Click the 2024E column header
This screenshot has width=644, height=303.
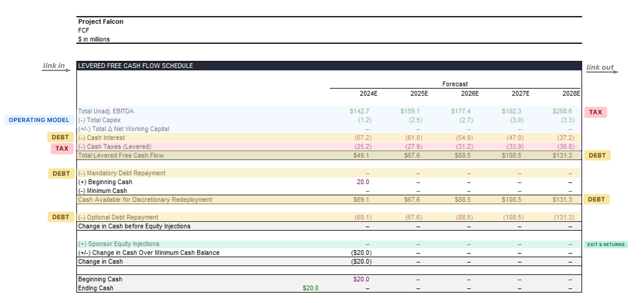[x=368, y=94]
